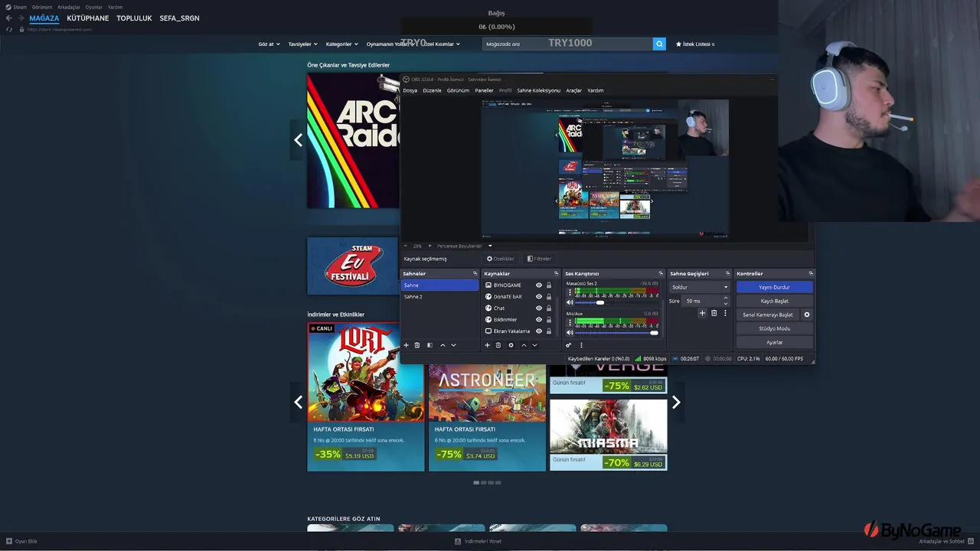
Task: Add a new scene with plus icon
Action: point(407,345)
